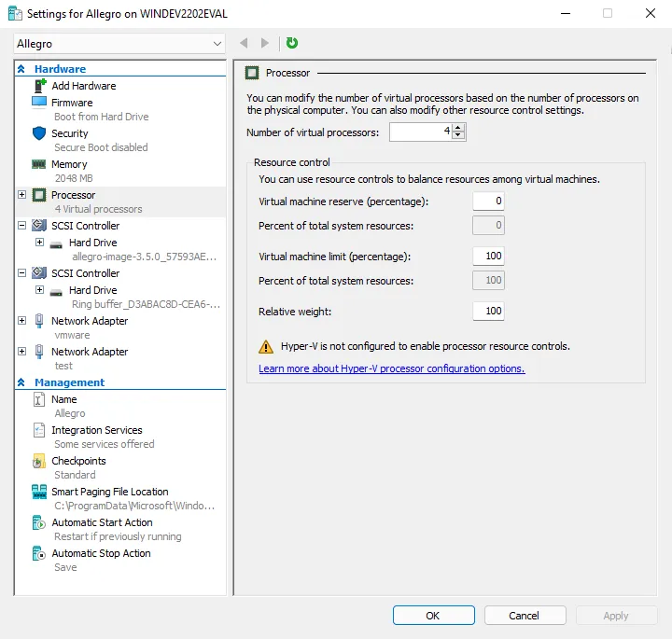The image size is (672, 639).
Task: Expand the first SCSI Controller's Hard Drive
Action: point(39,243)
